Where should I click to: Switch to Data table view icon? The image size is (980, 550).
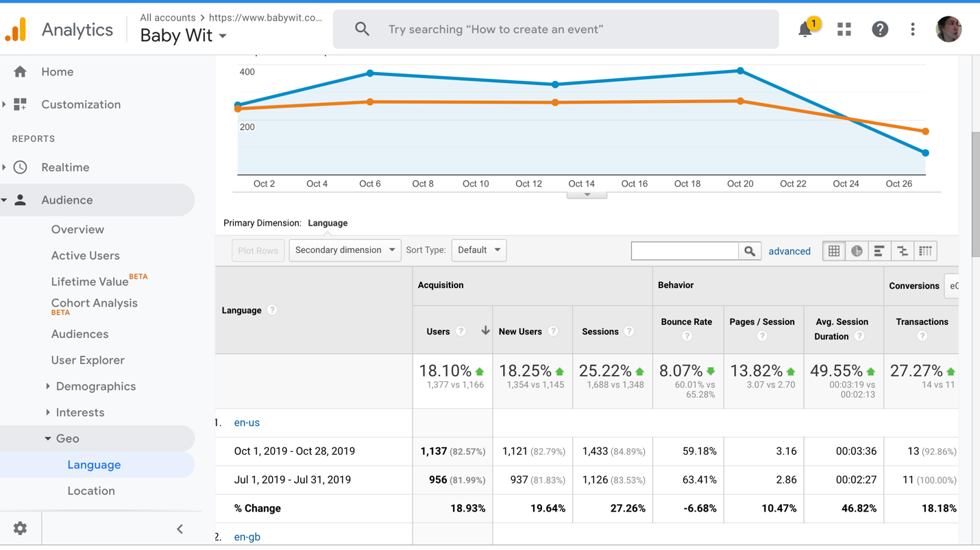click(x=834, y=251)
